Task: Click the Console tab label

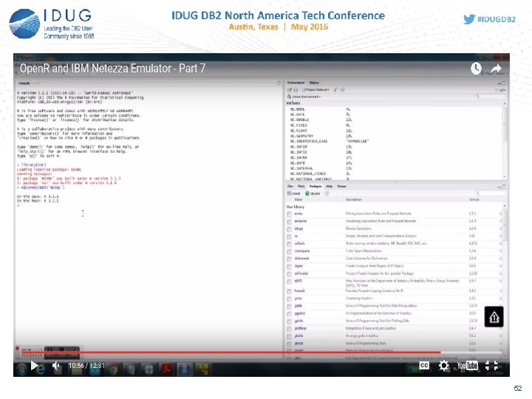Action: tap(24, 83)
